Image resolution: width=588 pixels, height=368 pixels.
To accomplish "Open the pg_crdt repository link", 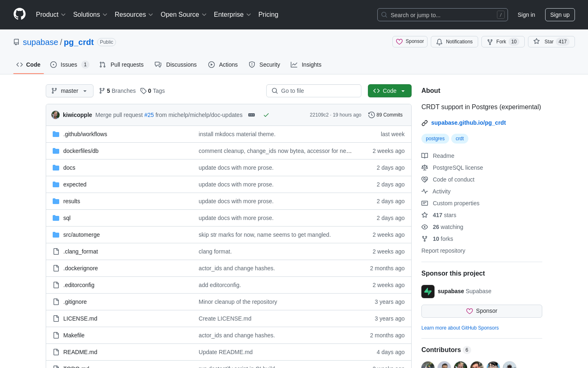I will pos(79,42).
